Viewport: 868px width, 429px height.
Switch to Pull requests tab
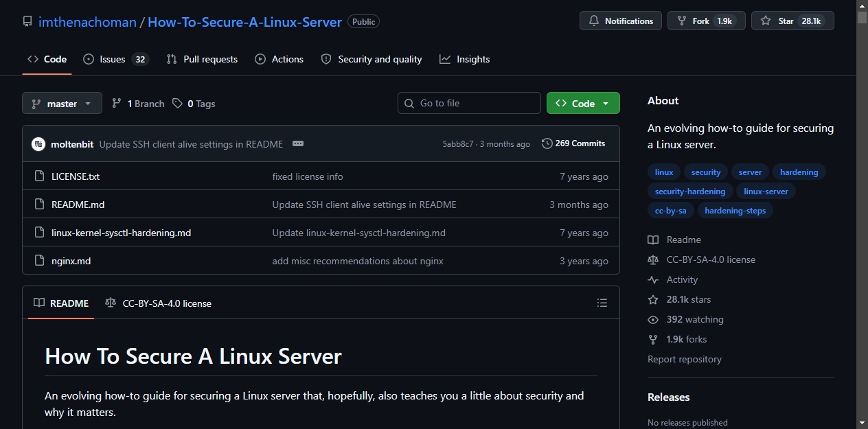[x=202, y=59]
